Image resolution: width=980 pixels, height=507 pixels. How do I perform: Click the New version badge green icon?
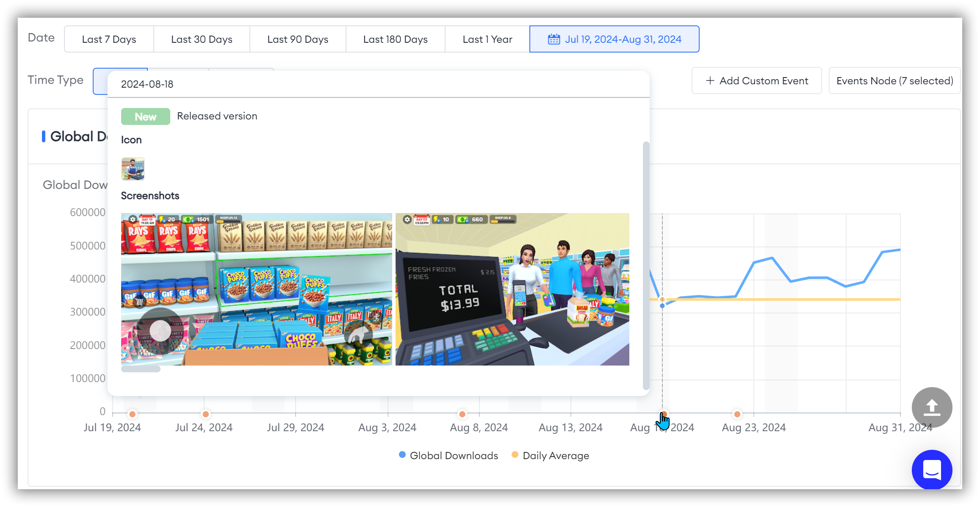tap(145, 116)
